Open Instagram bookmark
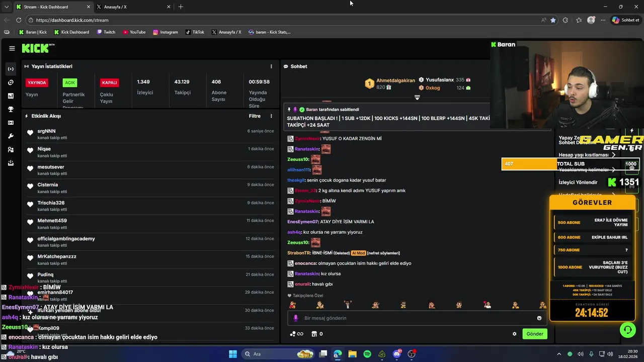The width and height of the screenshot is (644, 362). pyautogui.click(x=165, y=32)
